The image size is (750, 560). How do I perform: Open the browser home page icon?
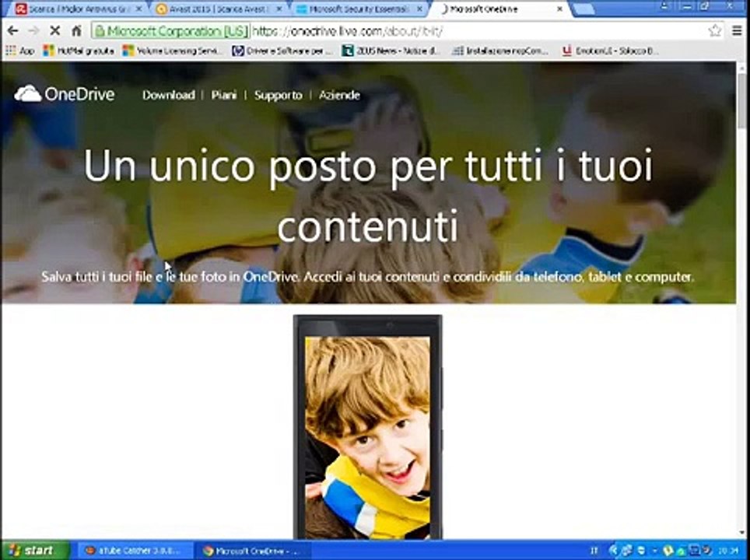click(x=76, y=31)
